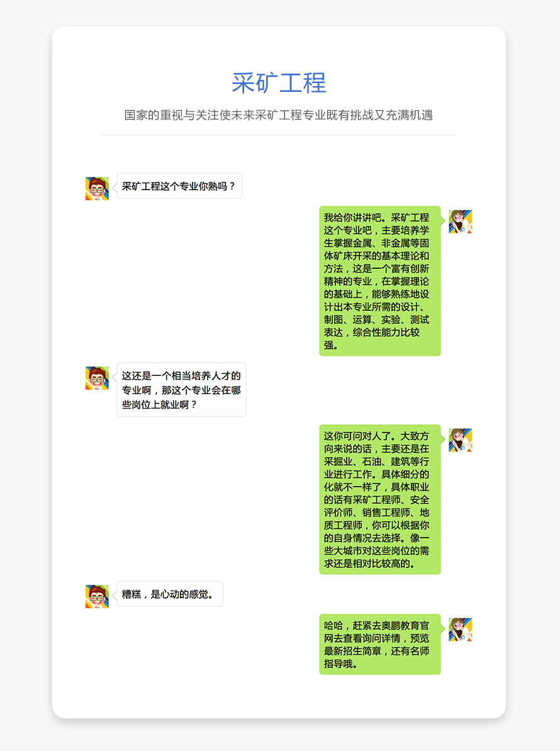Screen dimensions: 560x751
Task: Click boy avatar beside 岗位 employment question
Action: pyautogui.click(x=97, y=378)
